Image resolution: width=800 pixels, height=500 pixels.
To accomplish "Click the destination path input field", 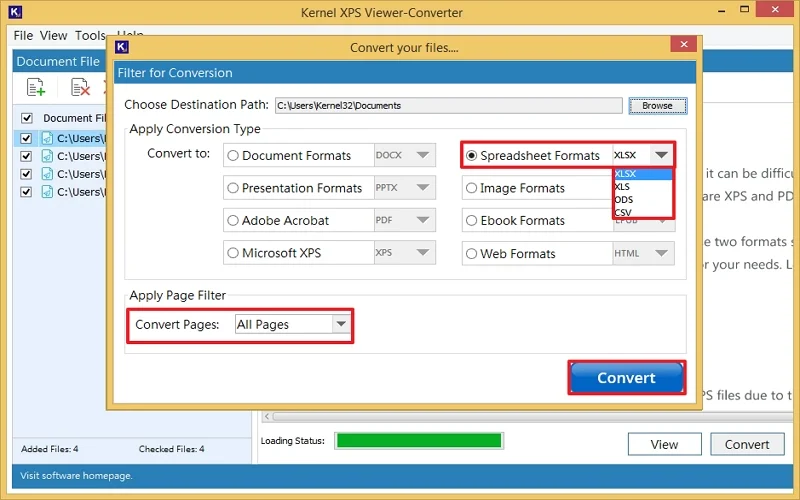I will (x=448, y=106).
